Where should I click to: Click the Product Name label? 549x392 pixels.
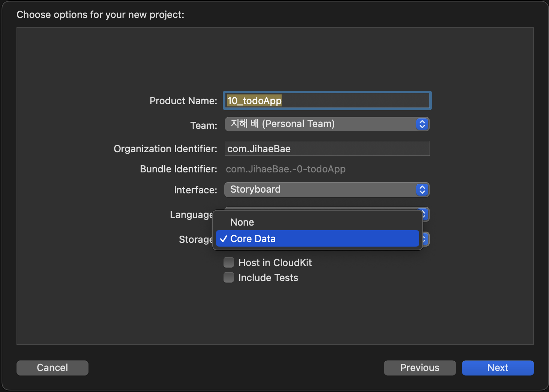pyautogui.click(x=183, y=101)
